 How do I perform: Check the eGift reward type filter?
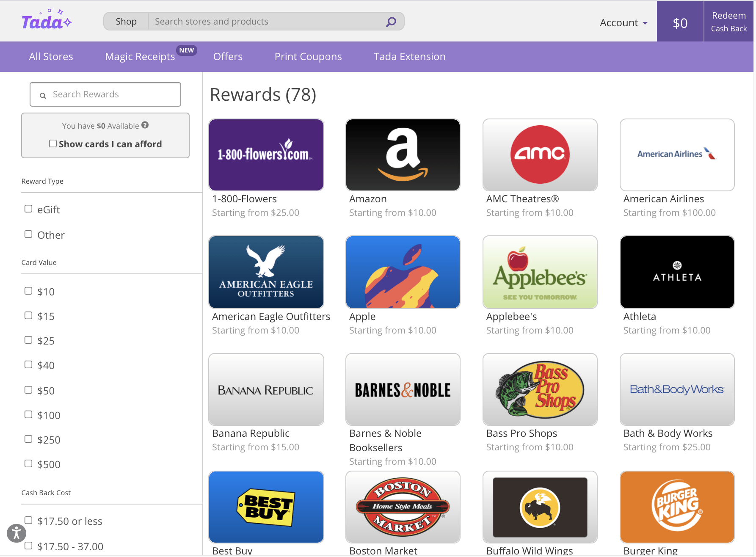(x=28, y=209)
